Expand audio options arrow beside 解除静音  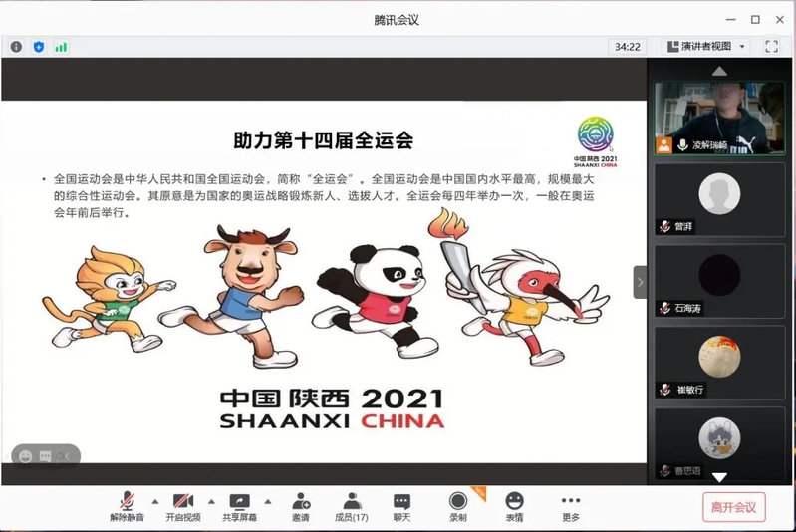(155, 501)
